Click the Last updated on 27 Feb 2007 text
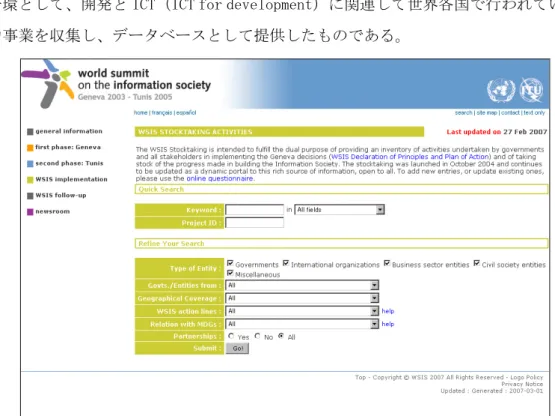555x416 pixels. 497,132
